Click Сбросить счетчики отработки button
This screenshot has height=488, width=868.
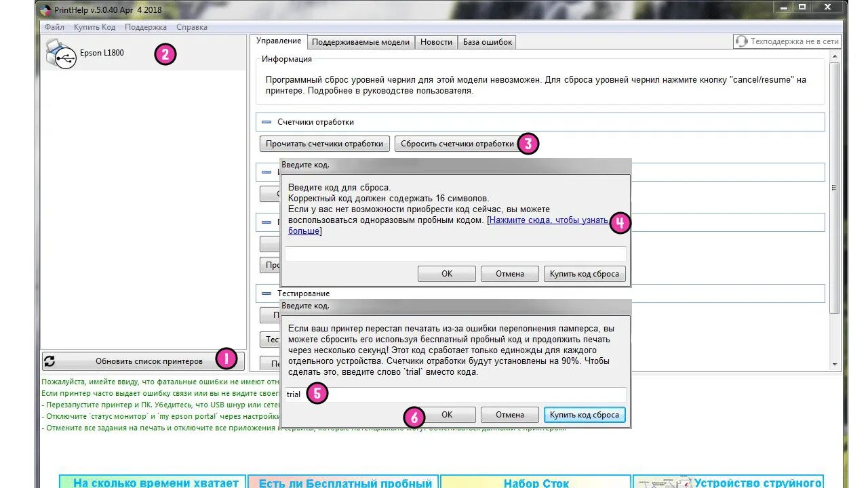458,144
